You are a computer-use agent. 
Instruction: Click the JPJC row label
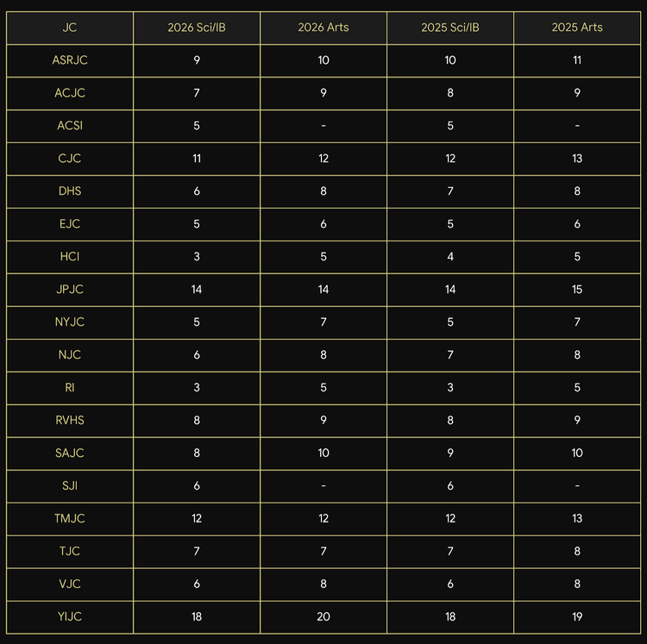click(70, 290)
